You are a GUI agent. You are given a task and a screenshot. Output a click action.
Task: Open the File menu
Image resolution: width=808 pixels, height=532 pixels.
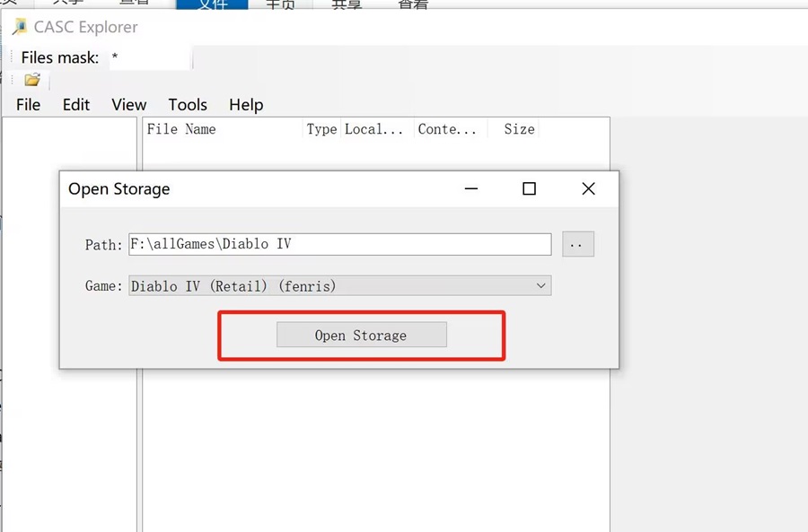pyautogui.click(x=29, y=105)
